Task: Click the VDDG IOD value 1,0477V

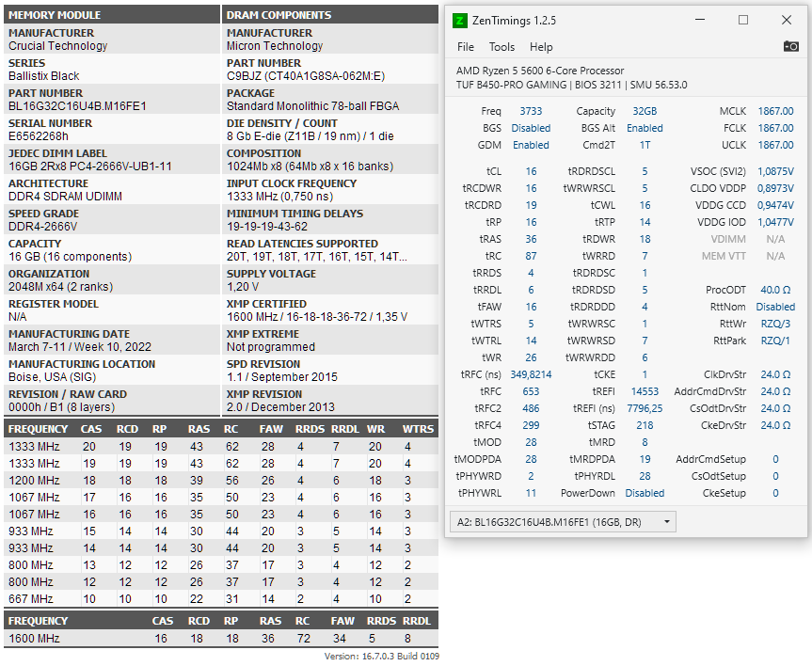Action: (775, 223)
